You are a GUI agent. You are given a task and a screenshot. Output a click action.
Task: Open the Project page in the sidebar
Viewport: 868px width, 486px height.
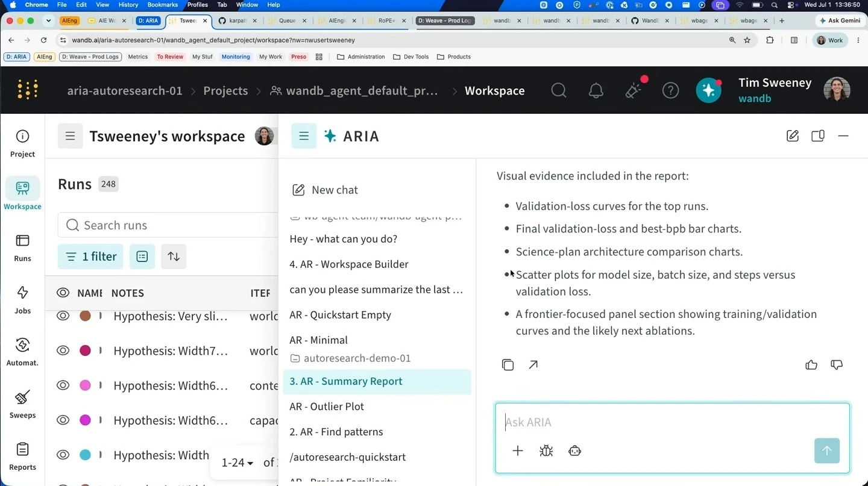(x=22, y=144)
